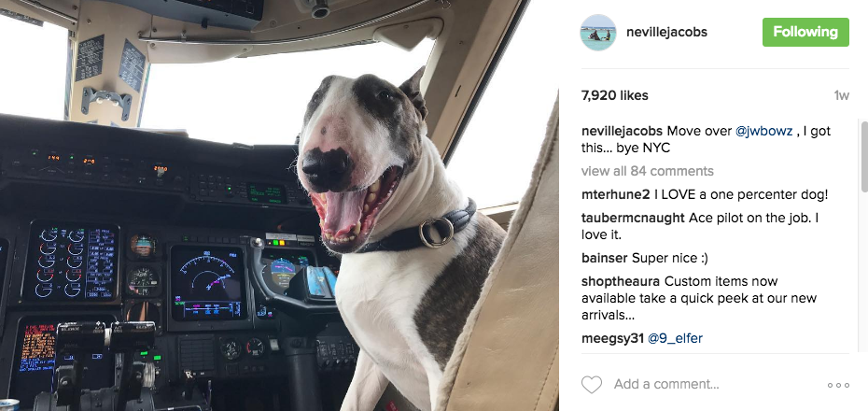Image resolution: width=868 pixels, height=411 pixels.
Task: Click the dog photo in the post
Action: click(x=279, y=205)
